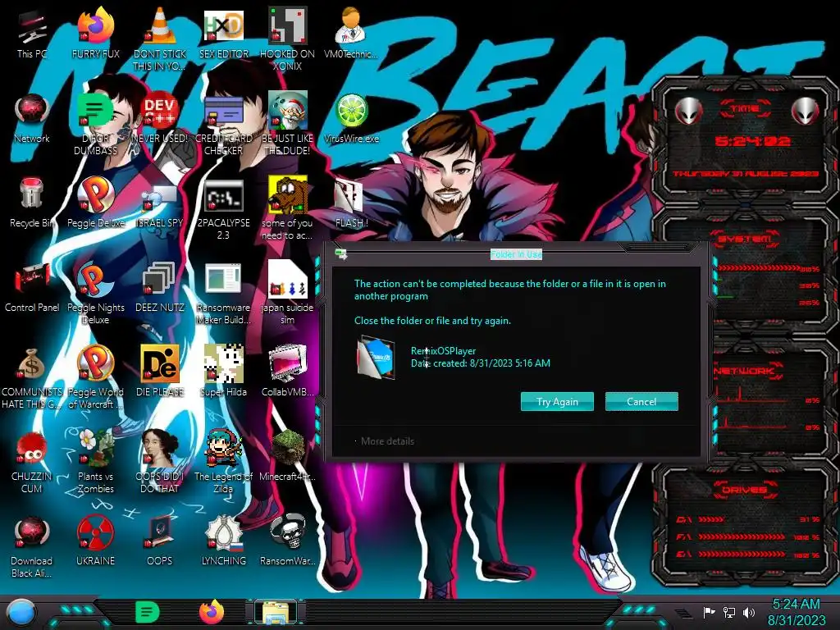
Task: Open Firefox from the taskbar
Action: [212, 612]
